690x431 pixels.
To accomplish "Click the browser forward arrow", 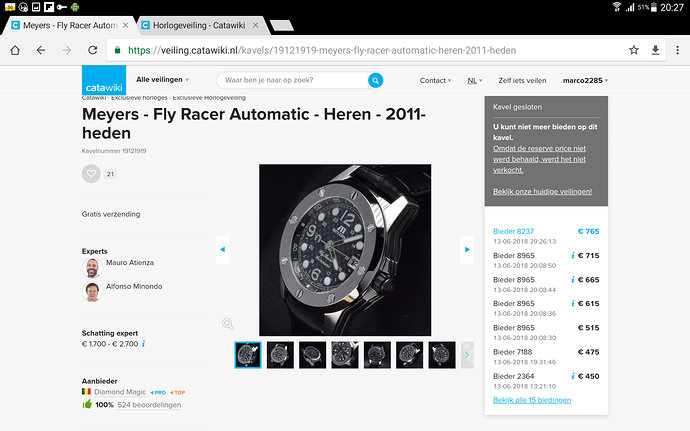I will point(66,50).
